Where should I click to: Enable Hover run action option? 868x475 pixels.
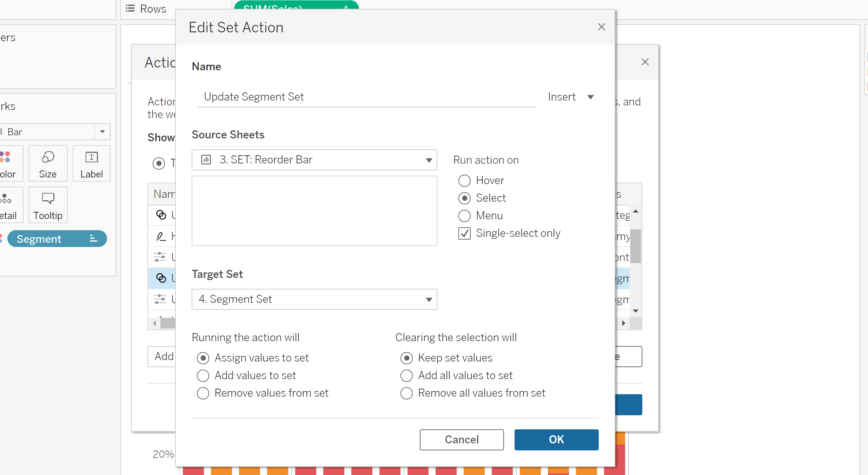pos(464,181)
